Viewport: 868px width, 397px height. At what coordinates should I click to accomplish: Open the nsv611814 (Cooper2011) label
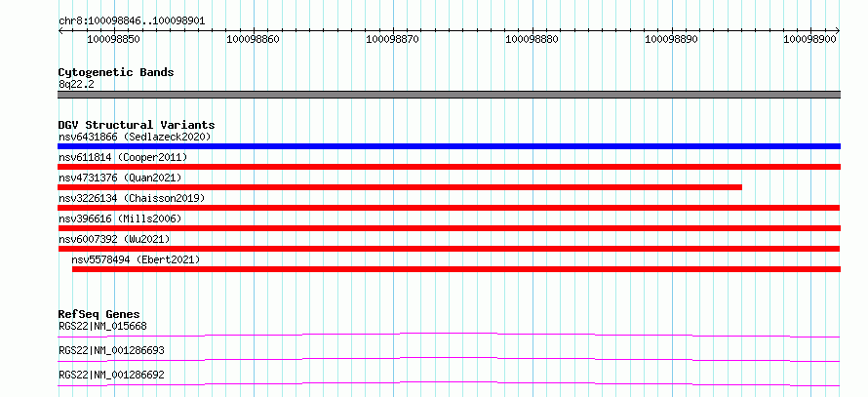pos(123,157)
